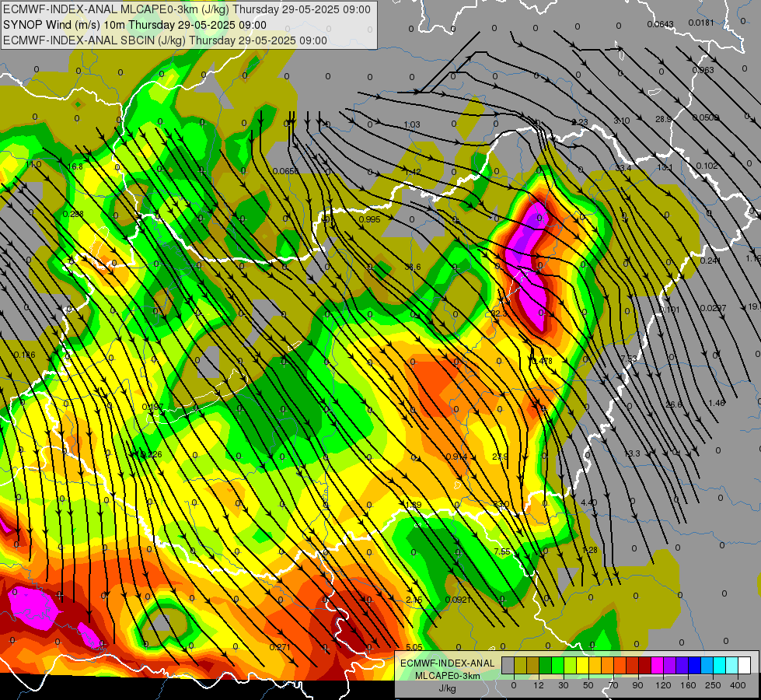Screen dimensions: 761x700
Task: Click the map value 32.3
Action: [x=499, y=313]
